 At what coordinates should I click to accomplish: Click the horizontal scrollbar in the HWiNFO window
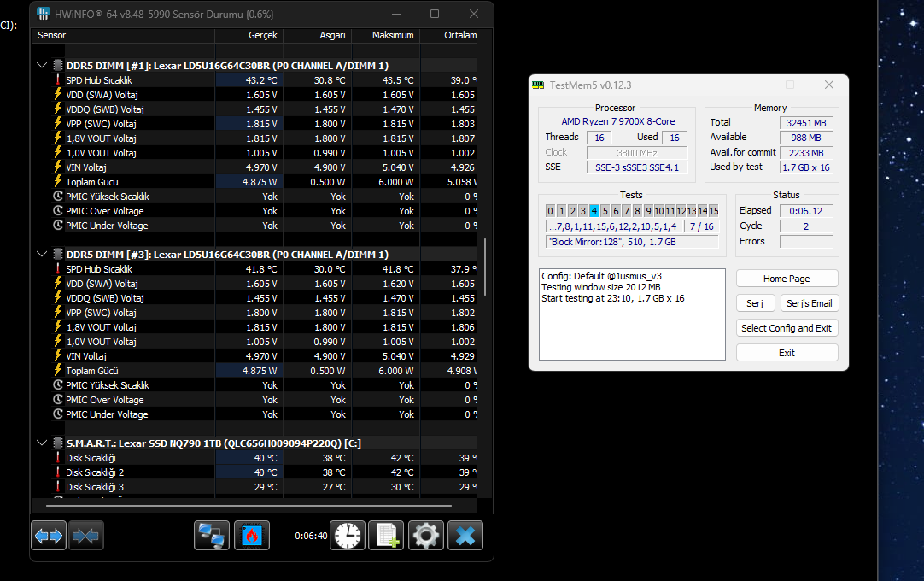coord(249,506)
